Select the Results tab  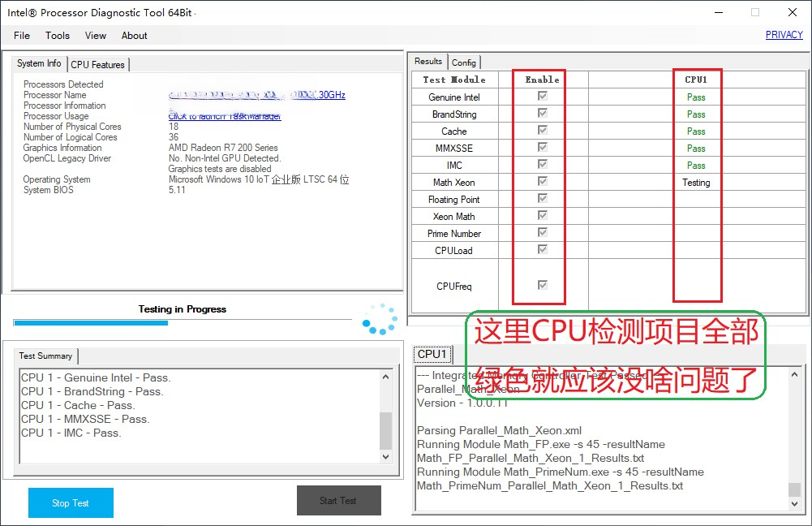(x=428, y=61)
